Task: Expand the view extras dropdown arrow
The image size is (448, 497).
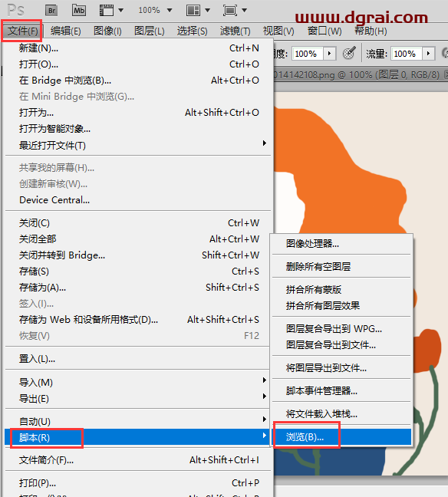Action: point(120,11)
